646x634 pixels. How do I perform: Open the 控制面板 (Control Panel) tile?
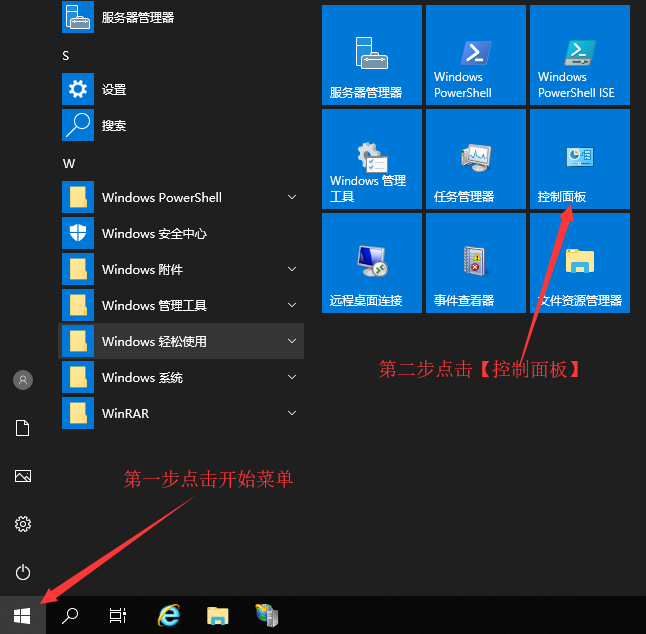[x=579, y=160]
